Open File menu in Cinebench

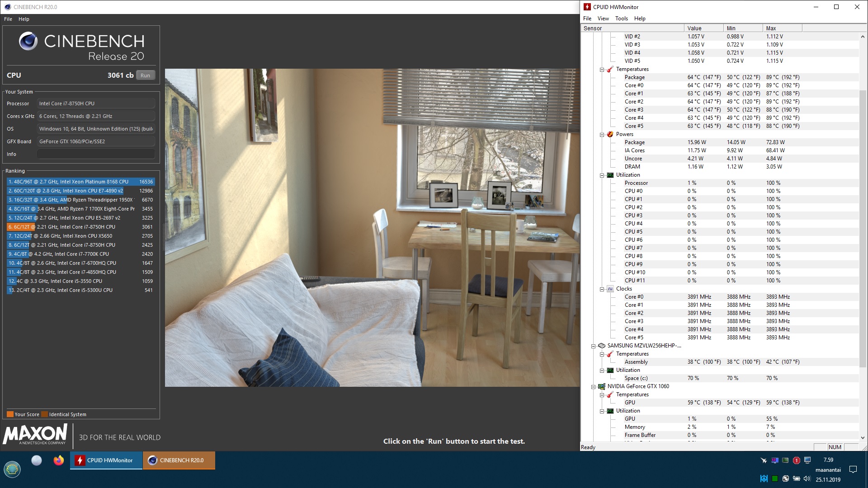8,19
